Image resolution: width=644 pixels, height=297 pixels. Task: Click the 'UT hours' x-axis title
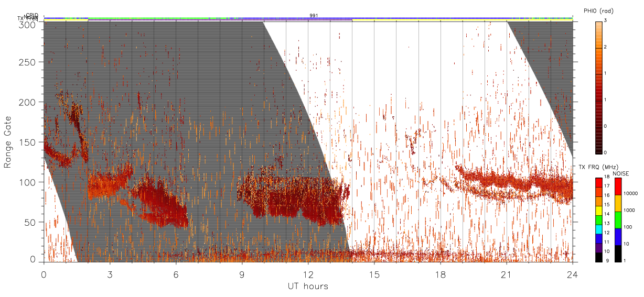click(308, 286)
